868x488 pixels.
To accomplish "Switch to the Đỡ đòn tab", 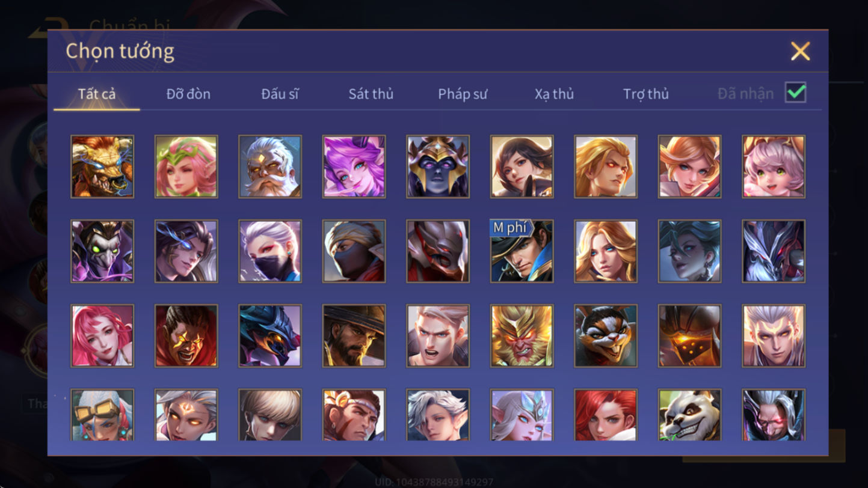I will coord(188,94).
